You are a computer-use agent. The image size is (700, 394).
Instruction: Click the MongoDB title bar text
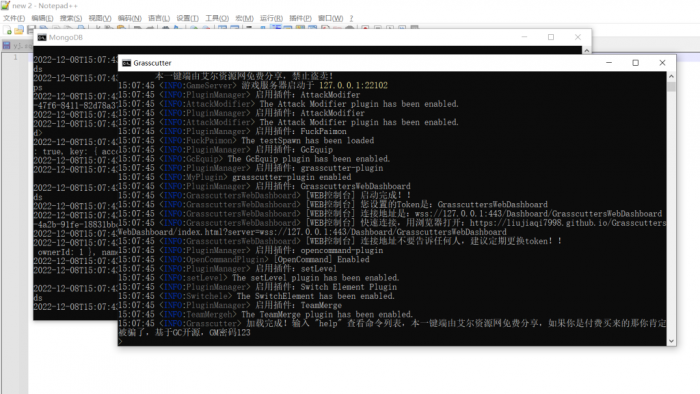[66, 37]
